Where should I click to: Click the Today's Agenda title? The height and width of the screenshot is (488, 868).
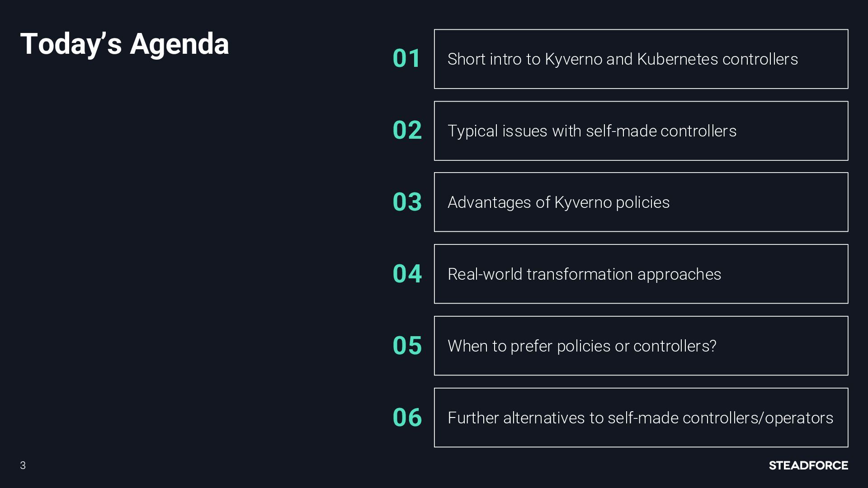[125, 44]
